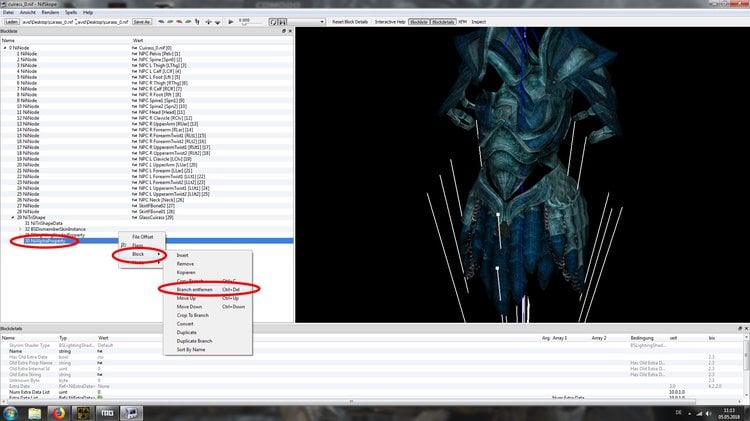
Task: Click the play animation button
Action: 231,22
